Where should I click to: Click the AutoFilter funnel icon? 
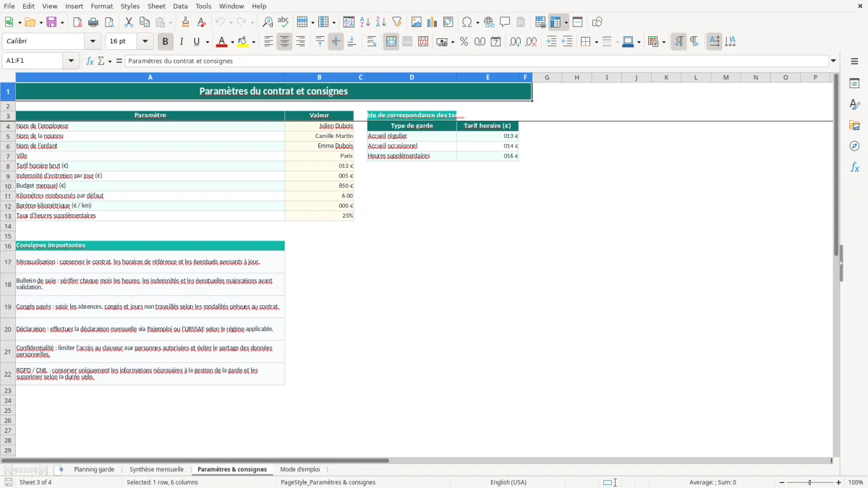pyautogui.click(x=397, y=22)
